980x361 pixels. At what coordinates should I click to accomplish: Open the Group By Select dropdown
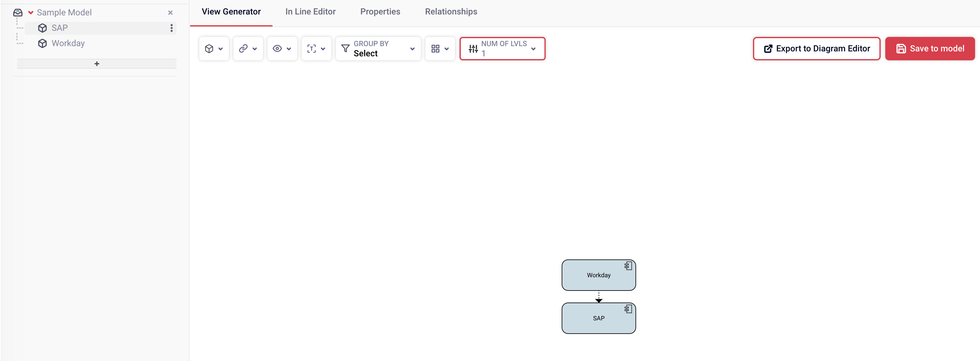coord(378,48)
